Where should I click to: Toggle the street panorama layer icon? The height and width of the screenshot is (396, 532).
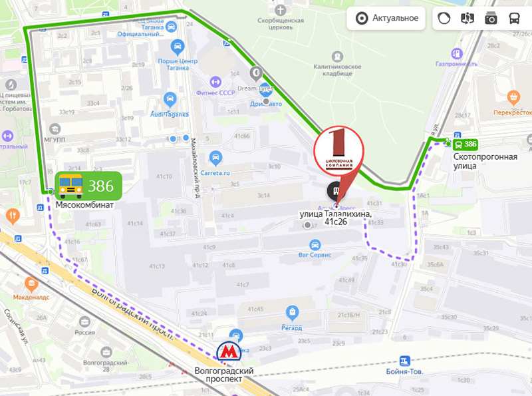(467, 18)
